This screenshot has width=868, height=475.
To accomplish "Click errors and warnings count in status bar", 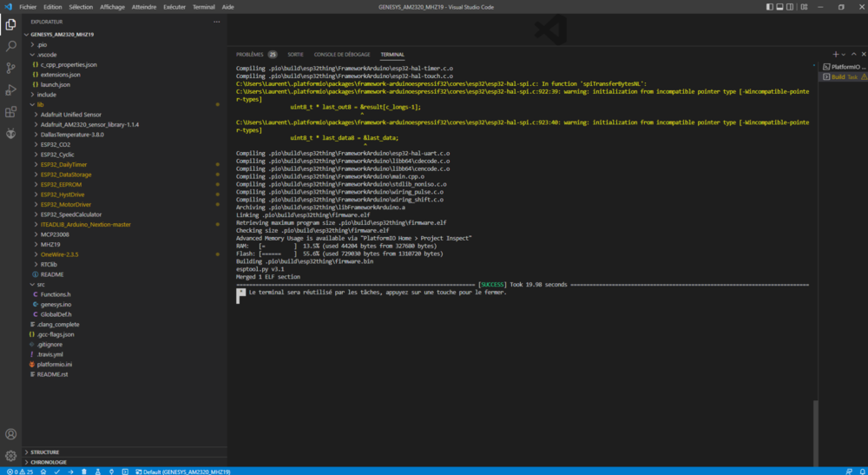I will coord(20,472).
